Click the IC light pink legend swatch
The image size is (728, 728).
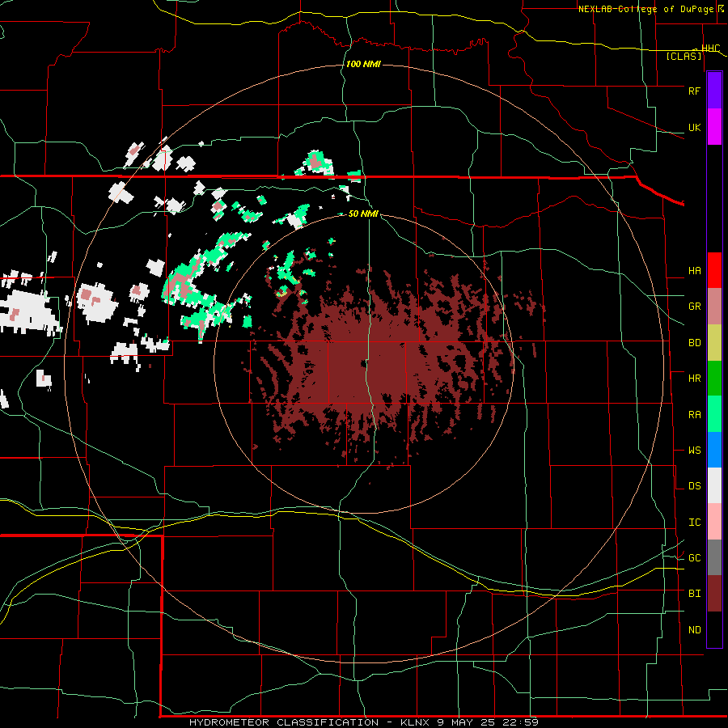[x=714, y=522]
